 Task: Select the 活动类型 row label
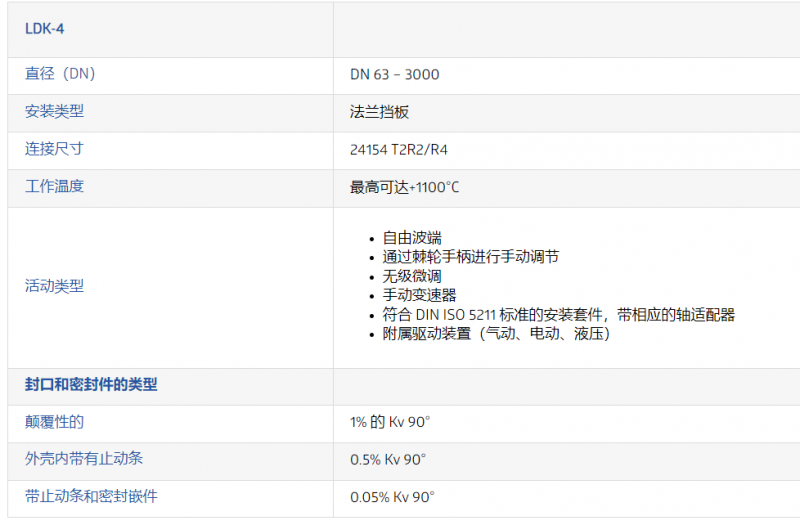point(54,286)
